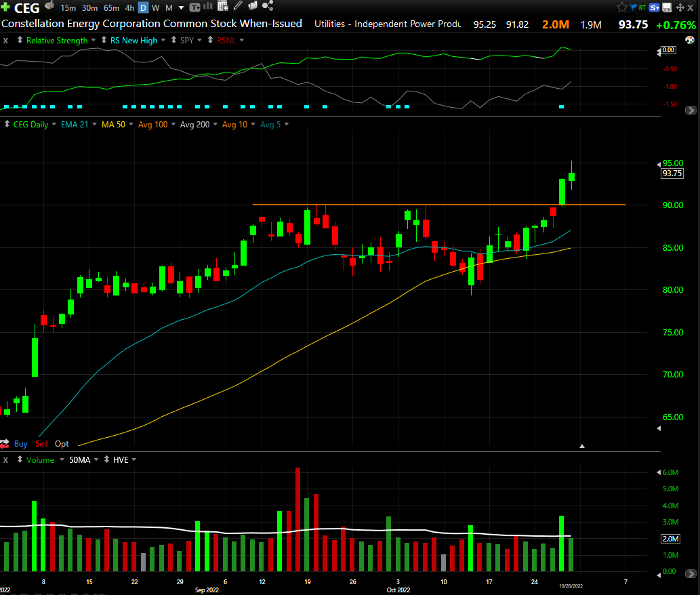This screenshot has height=595, width=700.
Task: Open the CEG Daily plot menu
Action: [x=54, y=124]
